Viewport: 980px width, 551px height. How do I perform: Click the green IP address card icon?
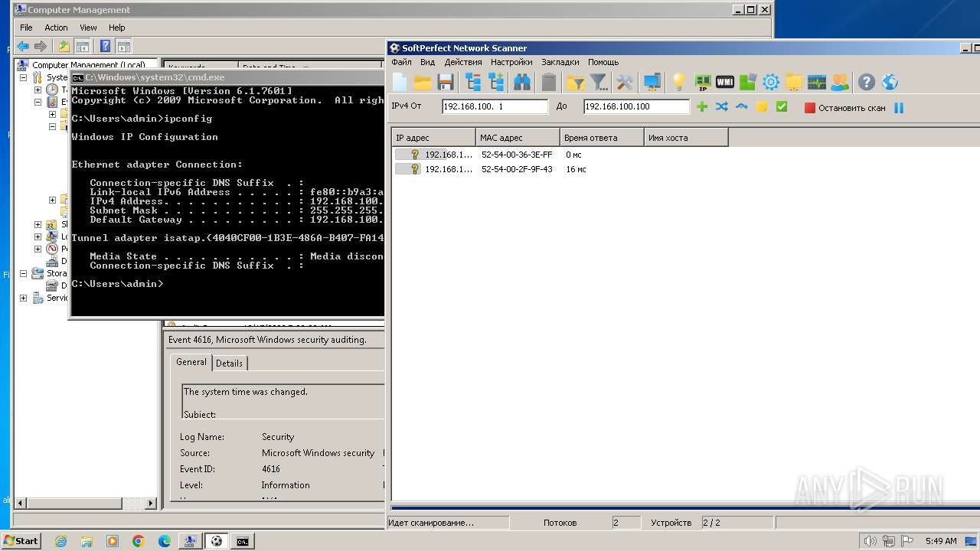(702, 82)
